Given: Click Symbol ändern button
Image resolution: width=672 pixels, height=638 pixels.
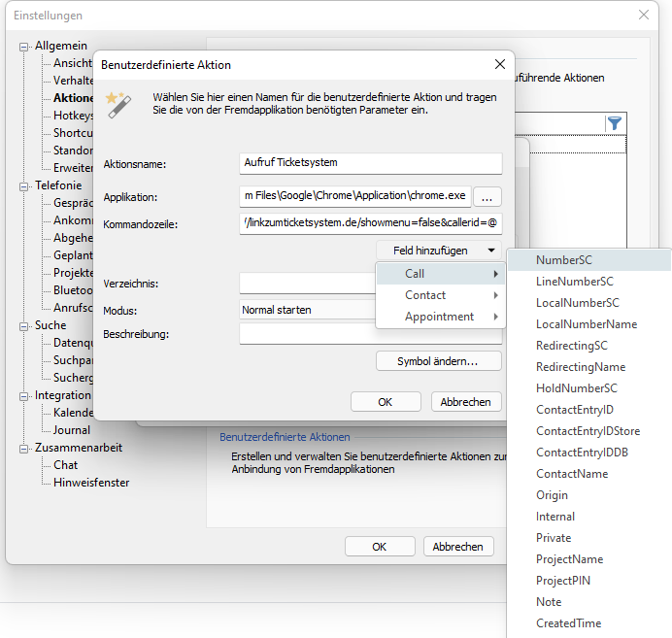Looking at the screenshot, I should 439,361.
